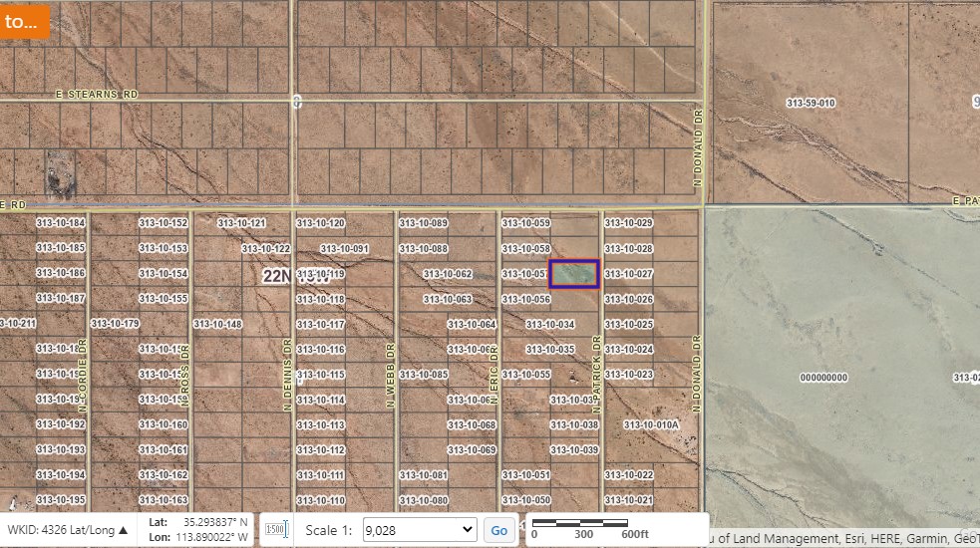Click the latitude/longitude coordinate readout
980x548 pixels.
(x=198, y=530)
